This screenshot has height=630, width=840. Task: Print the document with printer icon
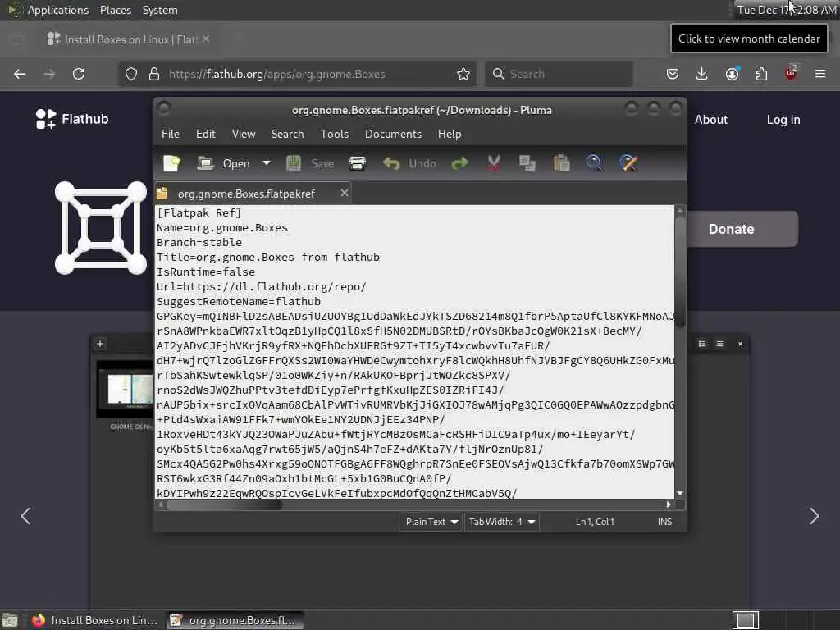coord(358,163)
